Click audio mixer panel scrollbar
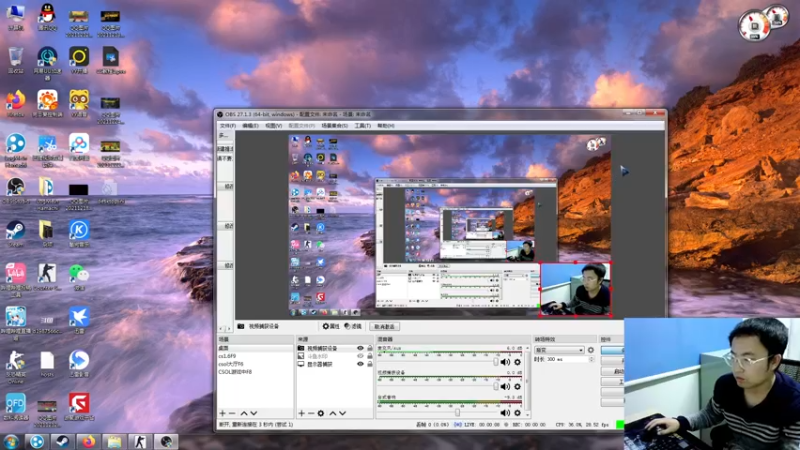The width and height of the screenshot is (800, 450). [528, 381]
